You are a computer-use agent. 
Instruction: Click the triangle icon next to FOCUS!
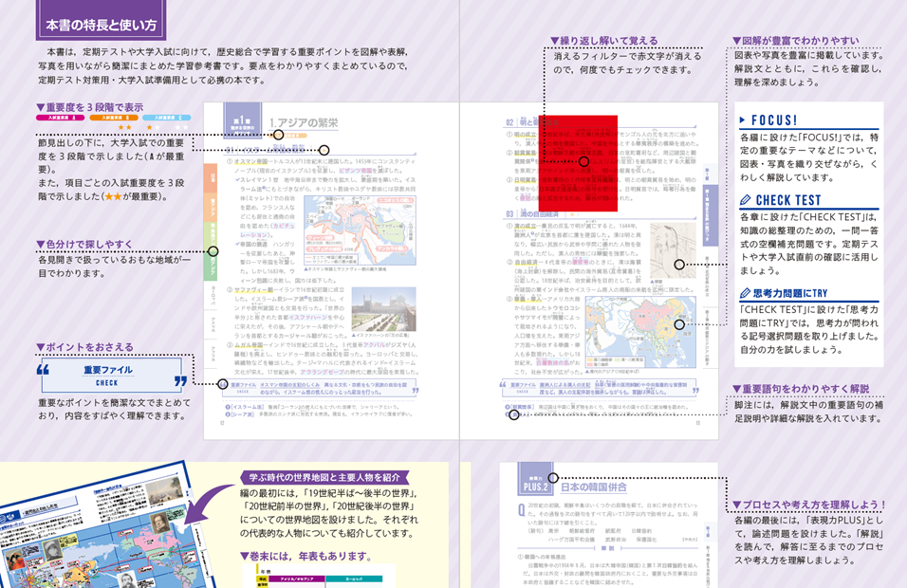click(743, 119)
